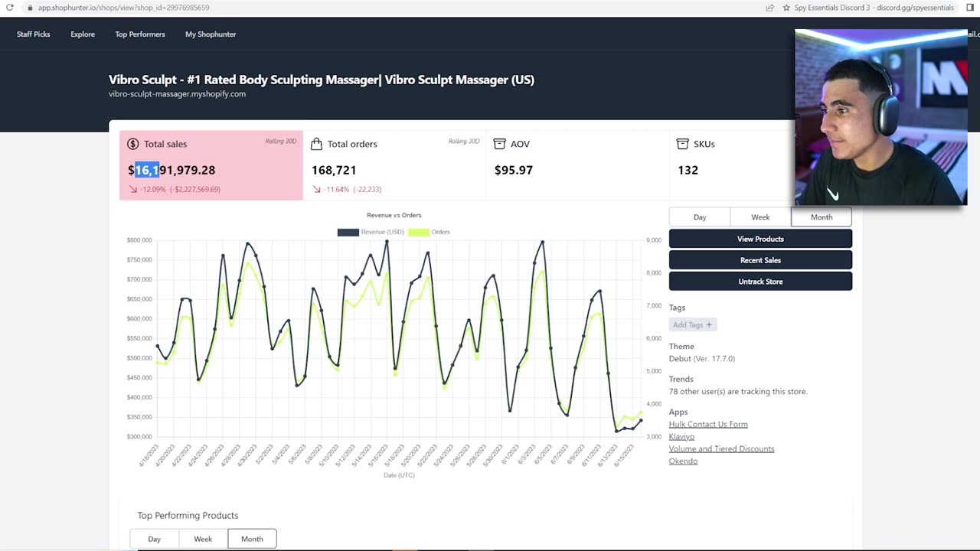This screenshot has height=551, width=980.
Task: Click the text about 78 other users tracking
Action: point(738,391)
